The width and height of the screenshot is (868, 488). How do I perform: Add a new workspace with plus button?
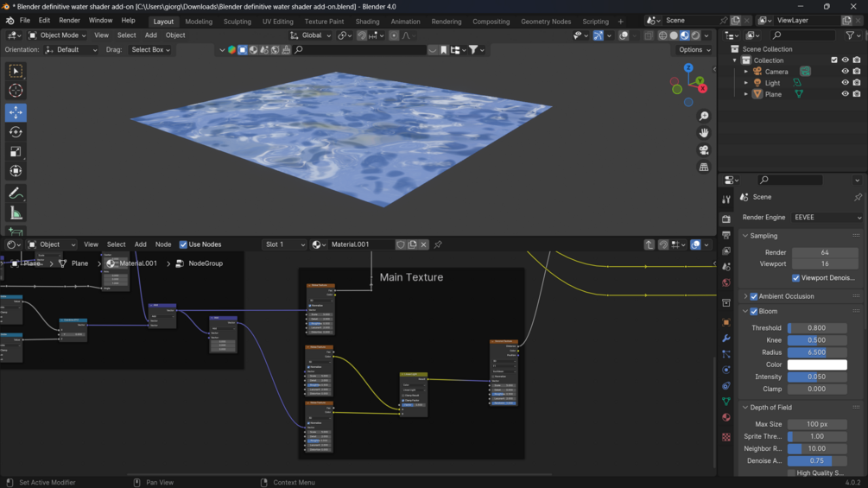tap(620, 22)
